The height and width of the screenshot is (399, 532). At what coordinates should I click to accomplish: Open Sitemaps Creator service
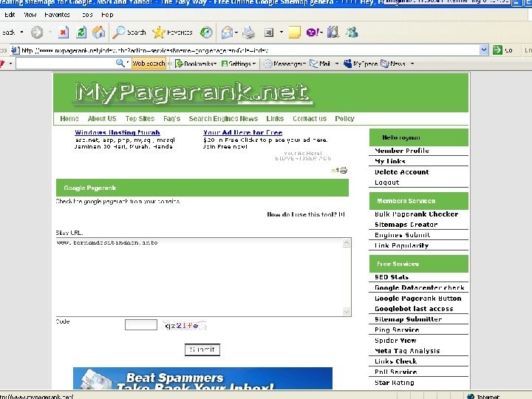[x=406, y=225]
